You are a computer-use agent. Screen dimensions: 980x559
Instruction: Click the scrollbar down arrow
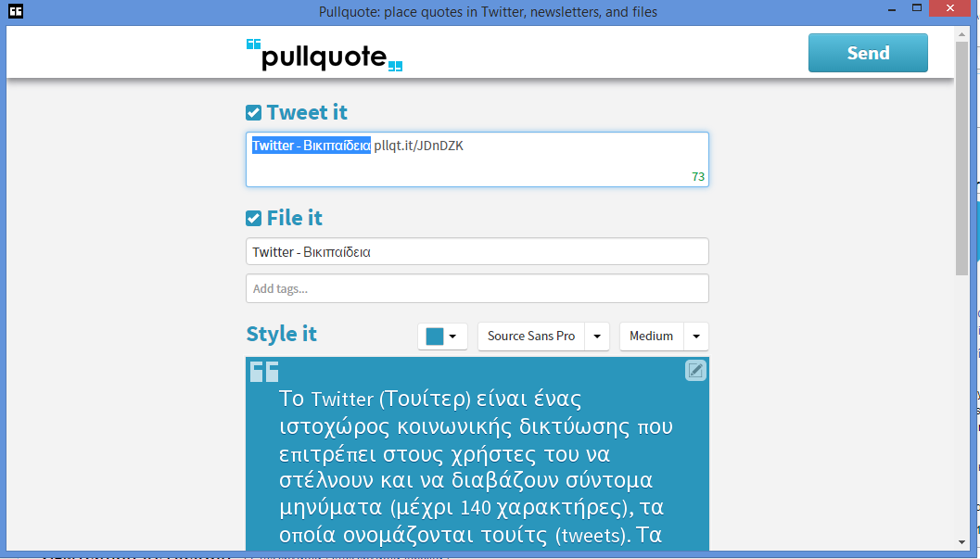tap(961, 542)
